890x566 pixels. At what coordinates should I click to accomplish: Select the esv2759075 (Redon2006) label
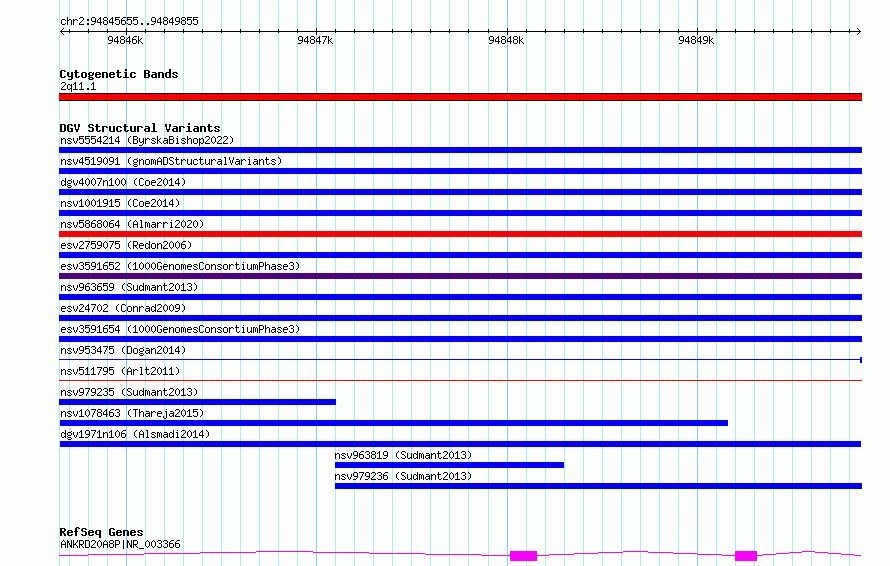pyautogui.click(x=126, y=245)
